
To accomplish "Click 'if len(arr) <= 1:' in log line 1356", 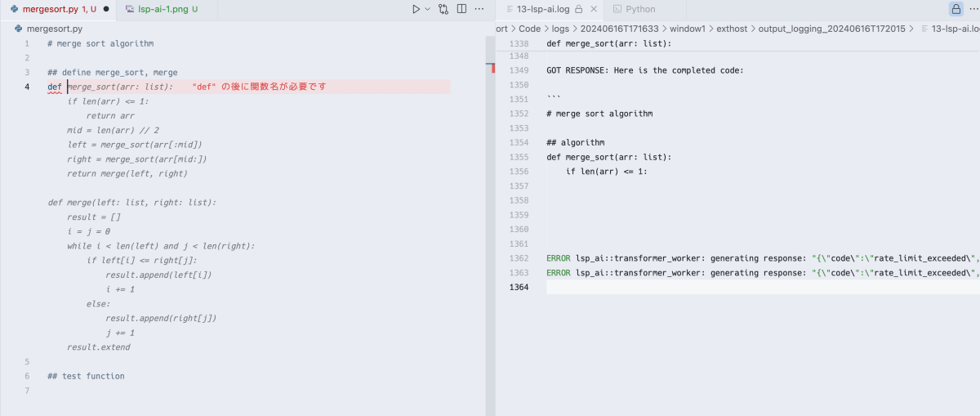I will [606, 172].
